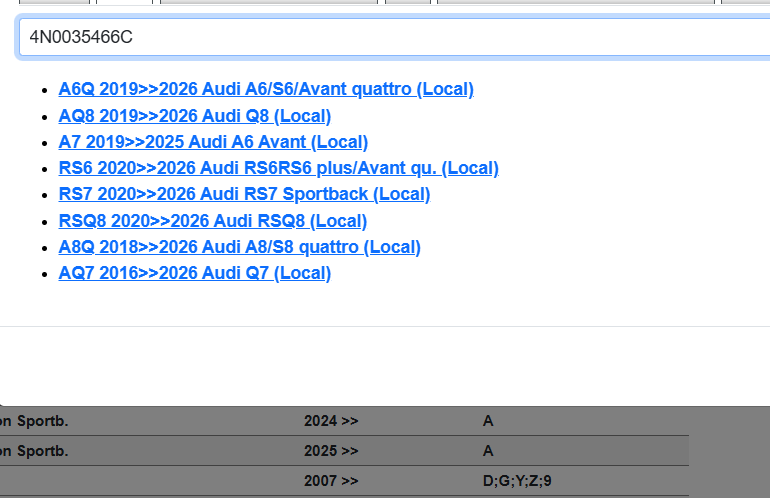Click the letter A in the 2025 row
Viewport: 770px width, 498px height.
(488, 451)
